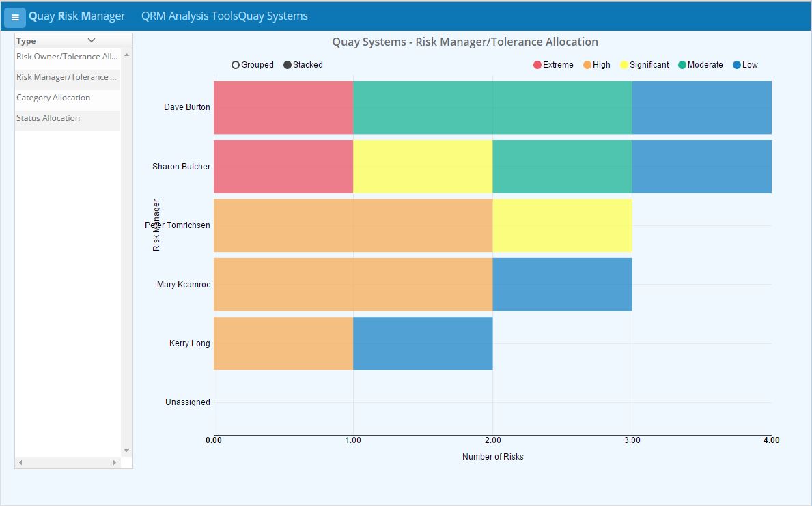Click Sharon Butcher's Extreme red bar
This screenshot has height=506, width=812.
point(283,166)
